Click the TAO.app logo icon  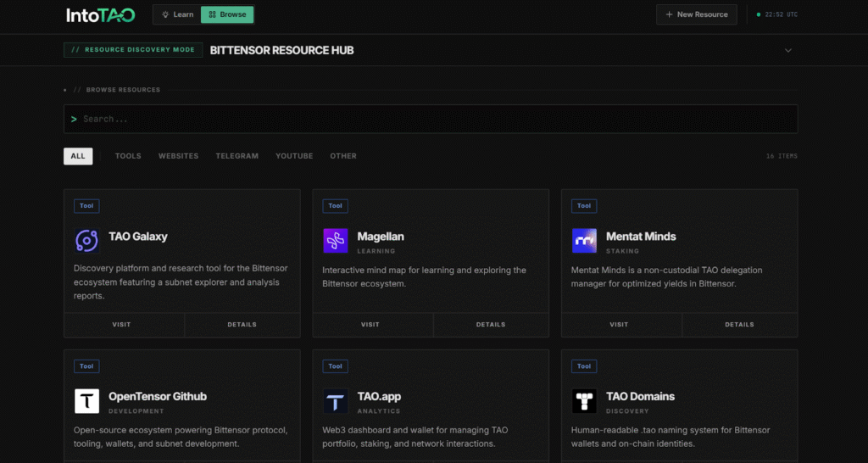pyautogui.click(x=336, y=401)
